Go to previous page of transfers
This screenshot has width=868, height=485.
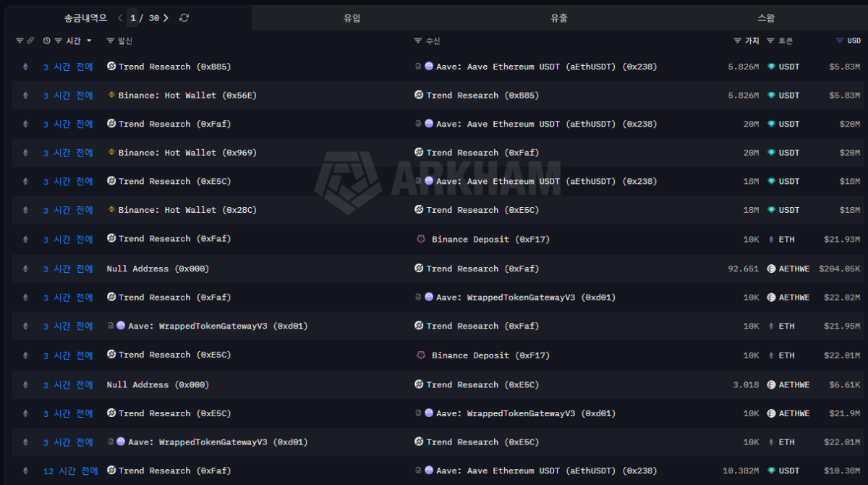[120, 18]
